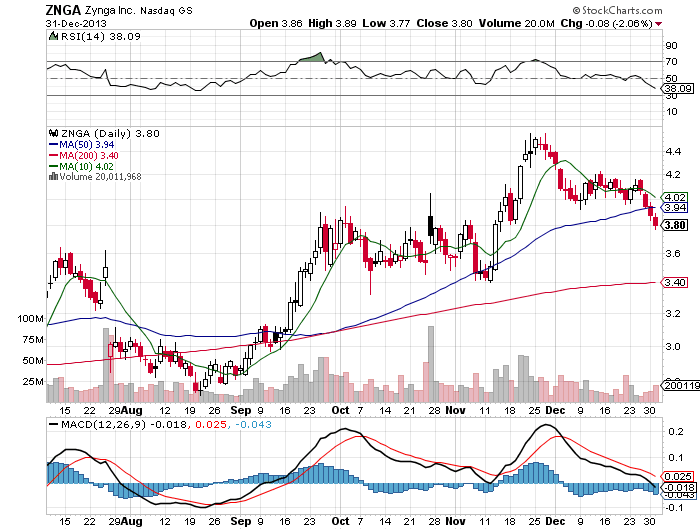
Task: Click the Volume 20,011,968 legend text
Action: pos(100,177)
